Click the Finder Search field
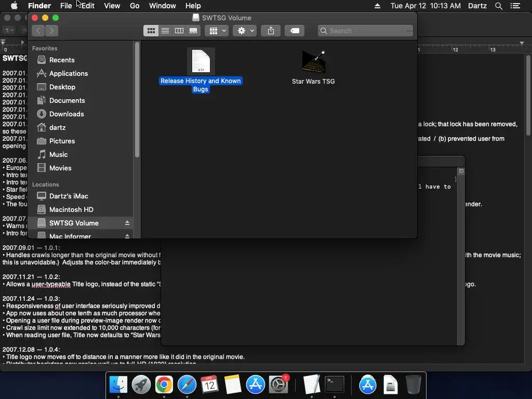Image resolution: width=532 pixels, height=399 pixels. 365,31
